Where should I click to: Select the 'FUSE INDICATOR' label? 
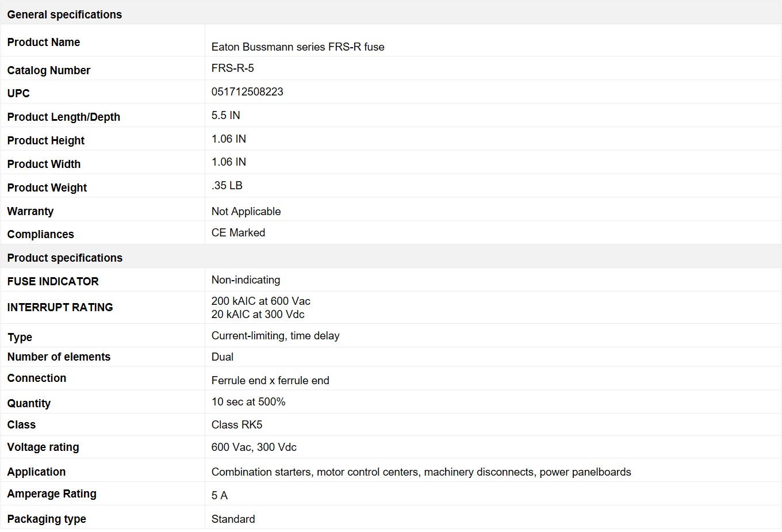[53, 281]
